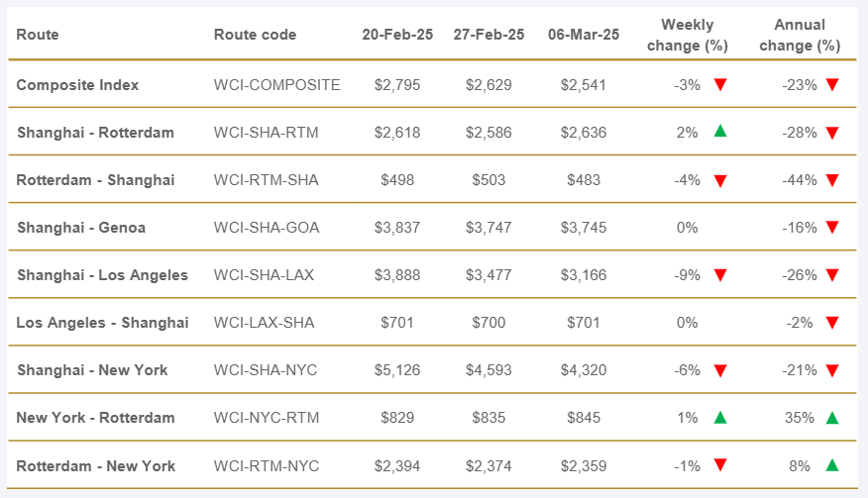Click the red arrow next to -6% weekly change
The width and height of the screenshot is (868, 498).
pyautogui.click(x=720, y=370)
